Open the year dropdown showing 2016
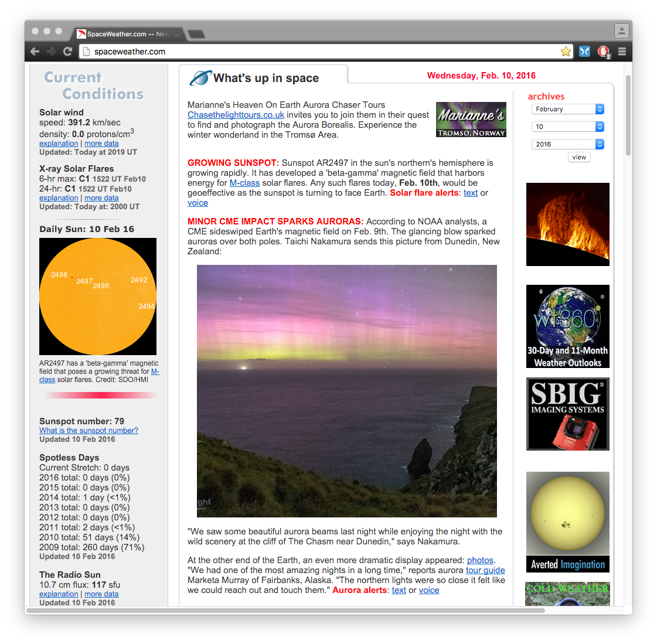 pyautogui.click(x=567, y=144)
